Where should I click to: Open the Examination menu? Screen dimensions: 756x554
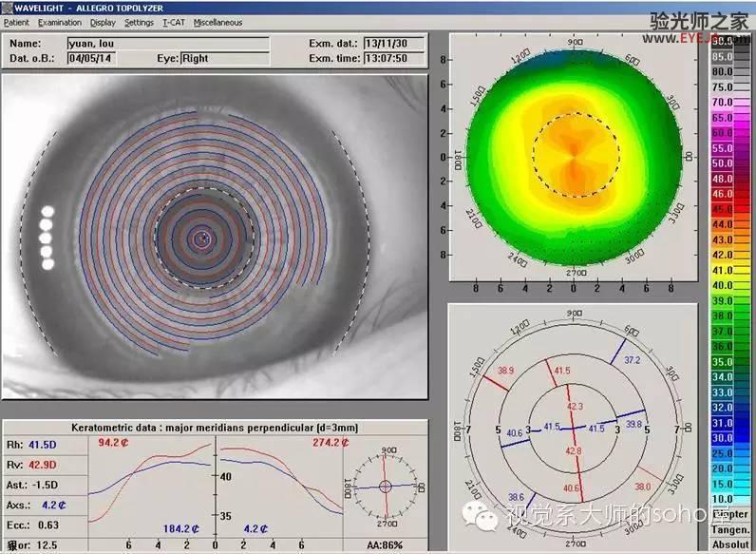click(x=60, y=22)
